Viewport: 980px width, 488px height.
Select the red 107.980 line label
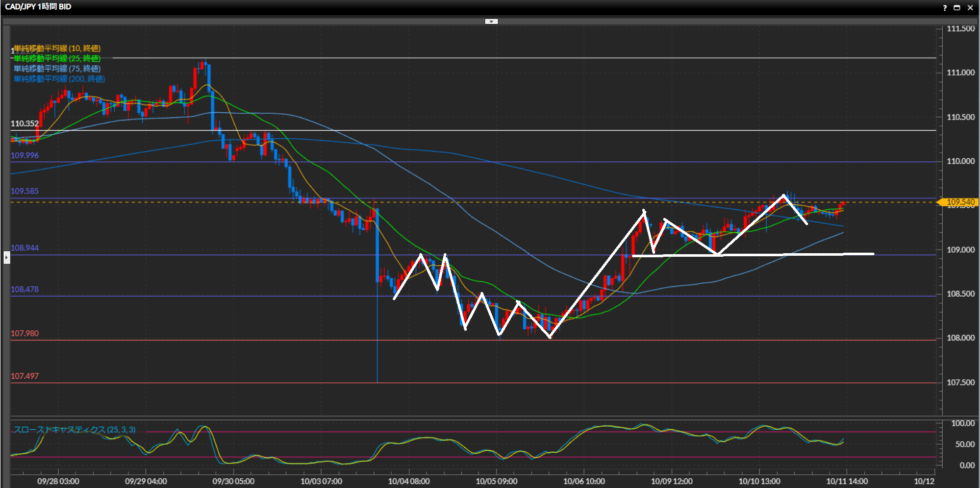(x=24, y=334)
